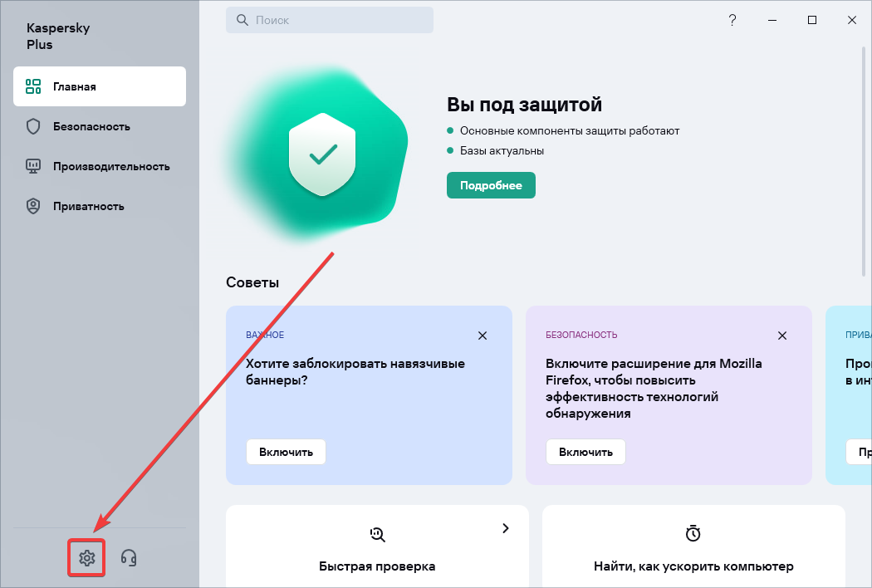The width and height of the screenshot is (872, 588).
Task: Click the stopwatch speed-up computer icon
Action: (x=693, y=533)
